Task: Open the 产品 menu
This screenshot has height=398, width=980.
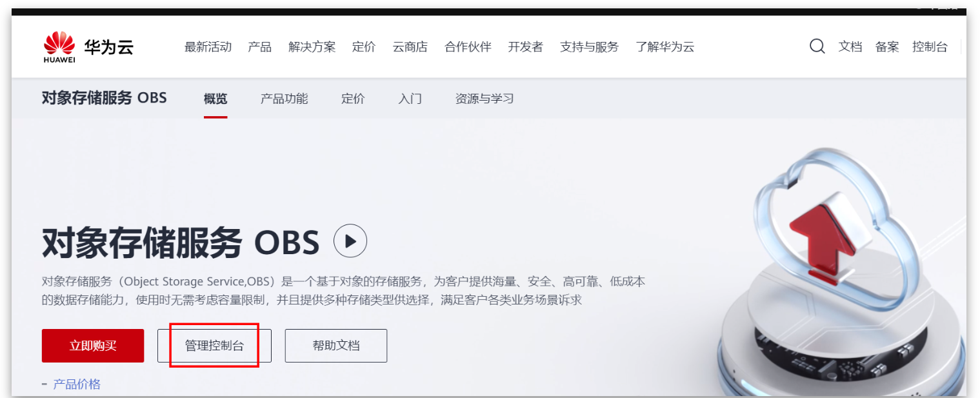Action: tap(259, 47)
